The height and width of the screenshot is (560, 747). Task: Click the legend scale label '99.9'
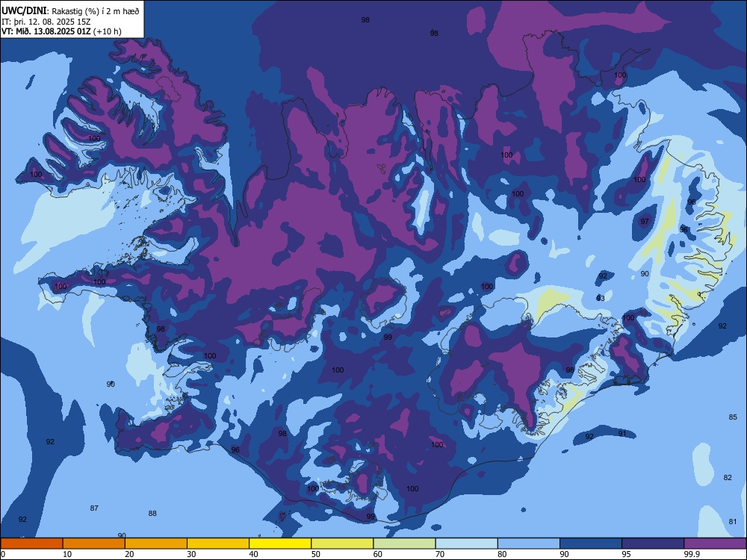(692, 554)
